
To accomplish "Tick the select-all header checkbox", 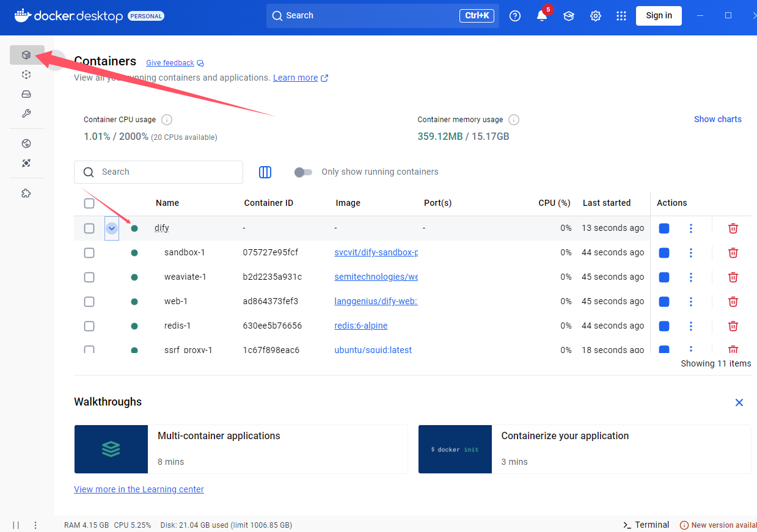I will point(89,203).
